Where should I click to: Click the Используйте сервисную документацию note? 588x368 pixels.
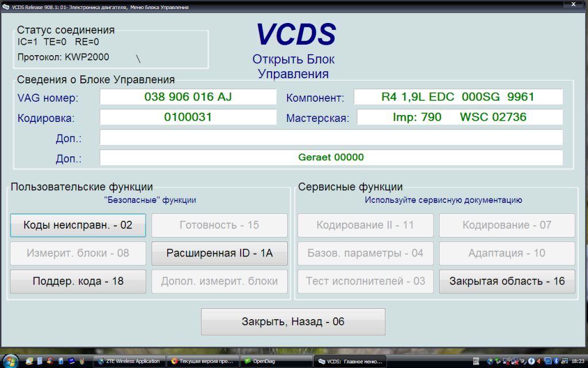(x=443, y=200)
